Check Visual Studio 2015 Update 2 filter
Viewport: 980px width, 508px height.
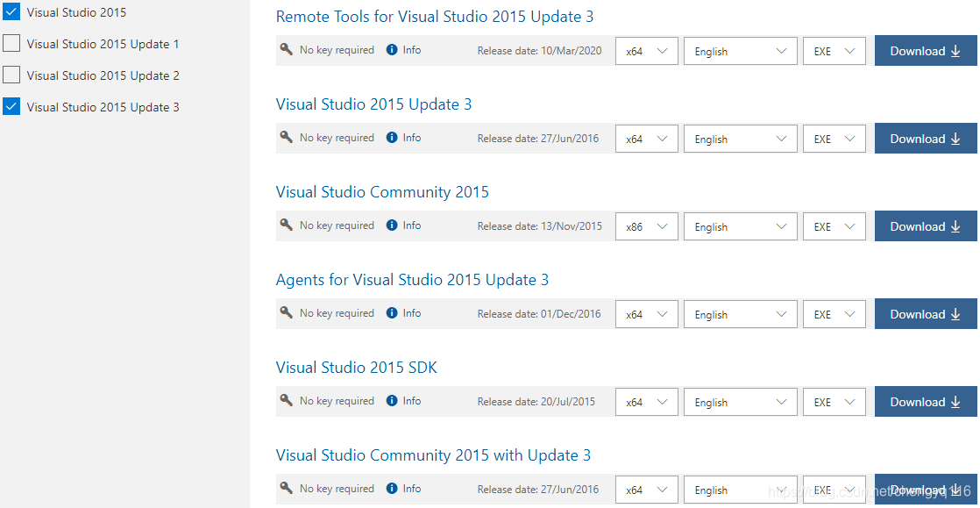pyautogui.click(x=12, y=75)
